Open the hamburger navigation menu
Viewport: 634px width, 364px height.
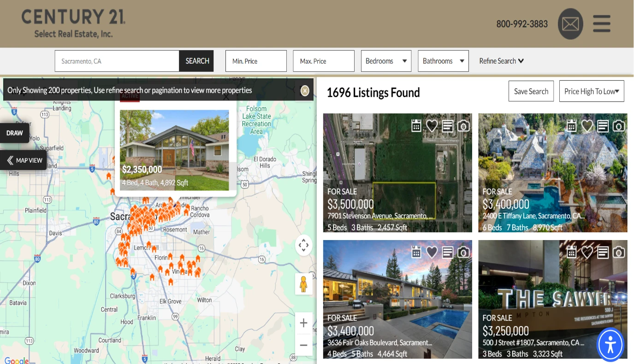pos(602,24)
